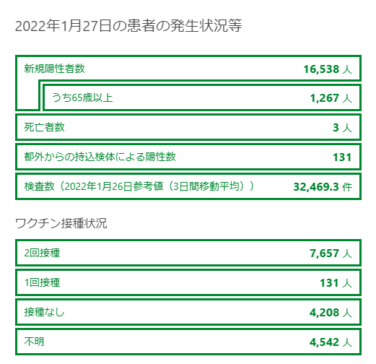Viewport: 376px width, 364px height.
Task: Select the 新規陽性者数 row label
Action: click(54, 69)
